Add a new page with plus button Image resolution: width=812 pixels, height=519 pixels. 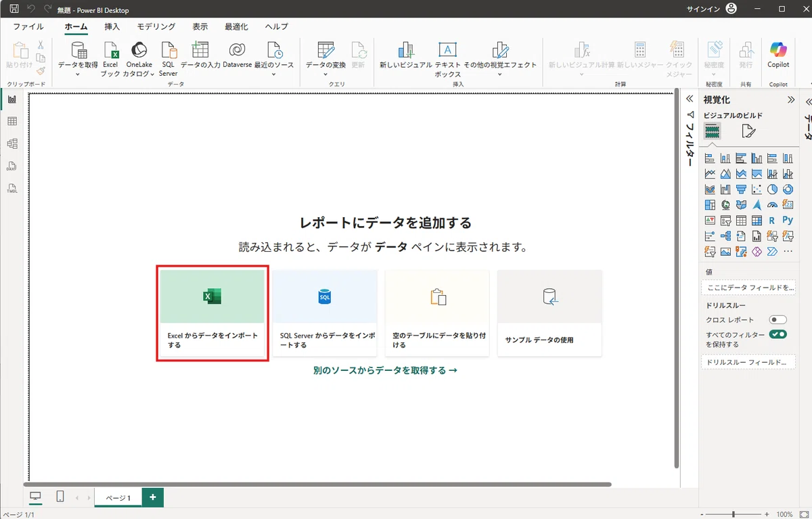click(153, 497)
